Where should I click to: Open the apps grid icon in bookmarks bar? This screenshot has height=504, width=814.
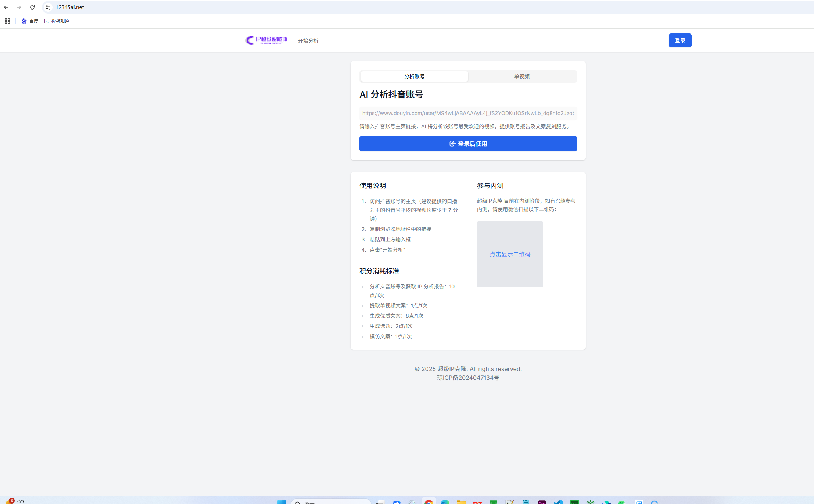[x=7, y=21]
